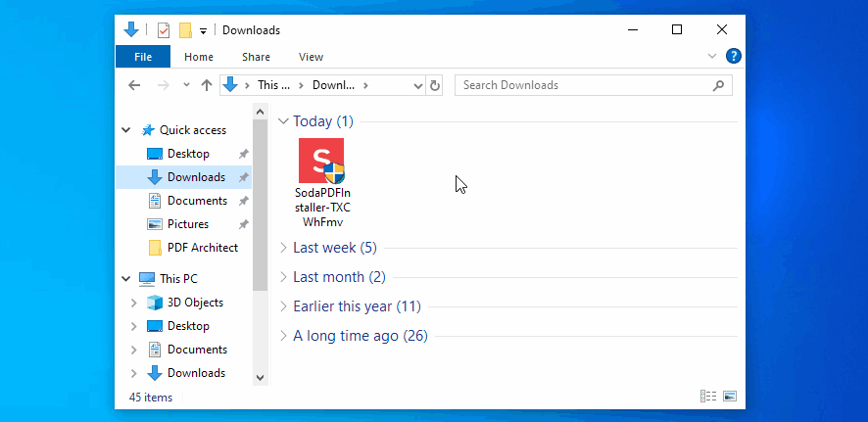Expand Desktop under This PC

coord(133,326)
